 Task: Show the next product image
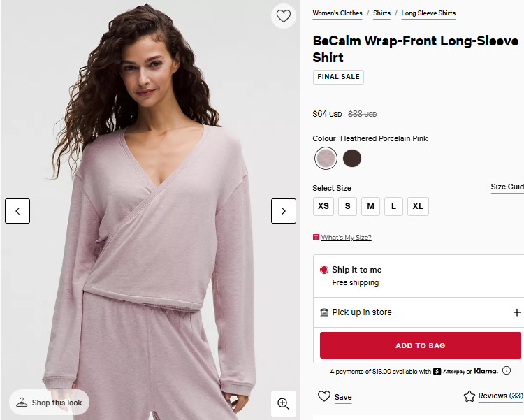pyautogui.click(x=283, y=211)
